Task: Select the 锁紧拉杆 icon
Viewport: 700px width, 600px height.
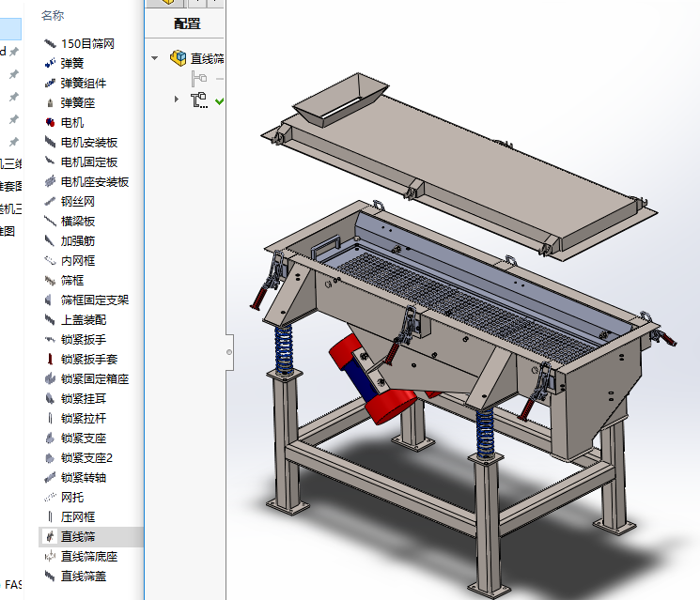Action: point(50,419)
